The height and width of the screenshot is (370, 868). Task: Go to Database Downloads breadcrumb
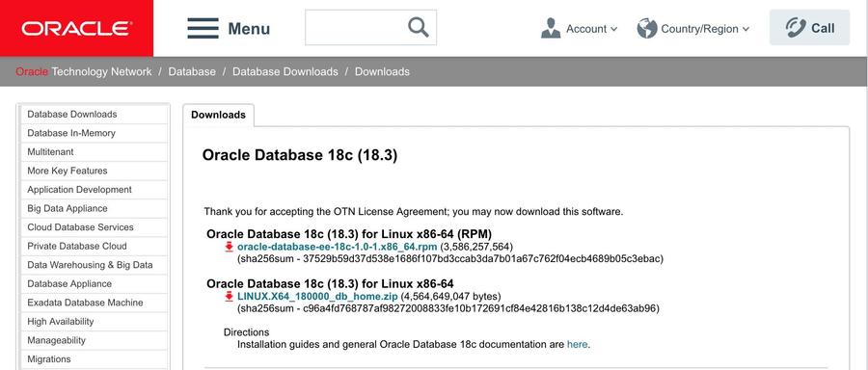(285, 72)
